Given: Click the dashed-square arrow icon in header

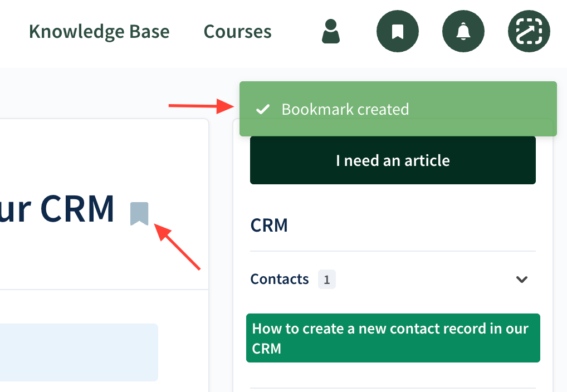Looking at the screenshot, I should 529,31.
